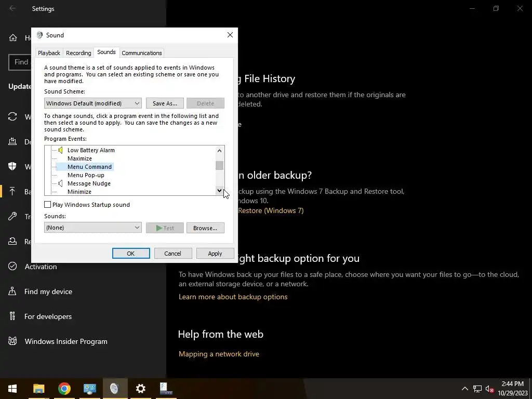Switch to the Communications tab
This screenshot has height=399, width=532.
point(141,53)
